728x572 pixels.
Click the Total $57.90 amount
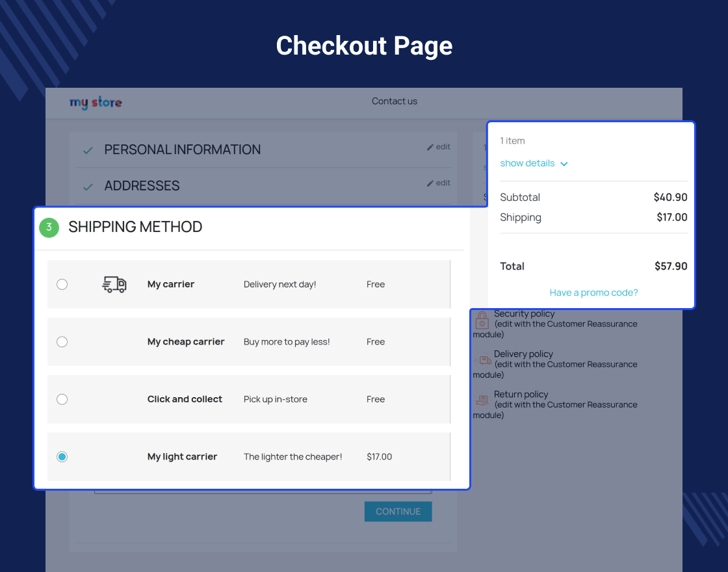point(671,266)
